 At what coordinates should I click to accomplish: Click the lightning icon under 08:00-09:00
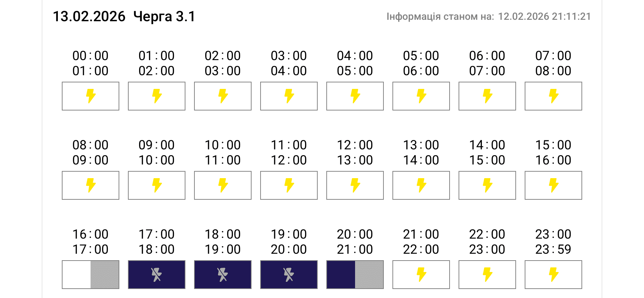point(91,185)
